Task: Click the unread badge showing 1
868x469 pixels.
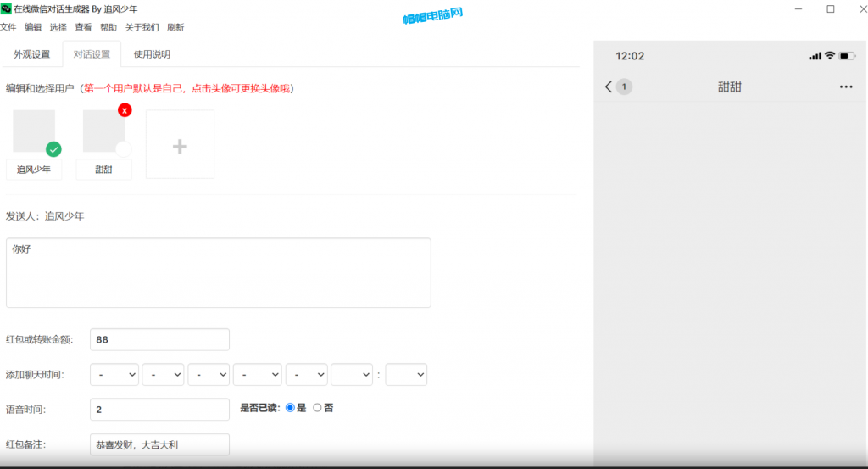Action: coord(624,87)
